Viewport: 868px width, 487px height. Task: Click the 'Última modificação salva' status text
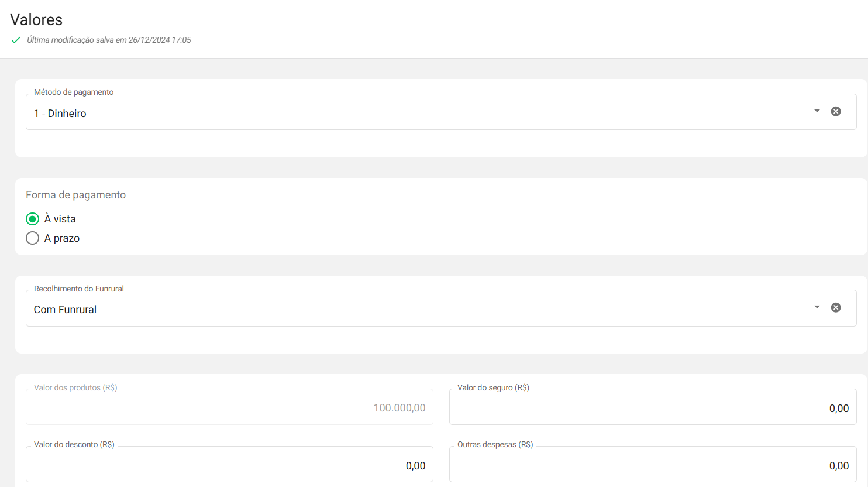[x=109, y=40]
